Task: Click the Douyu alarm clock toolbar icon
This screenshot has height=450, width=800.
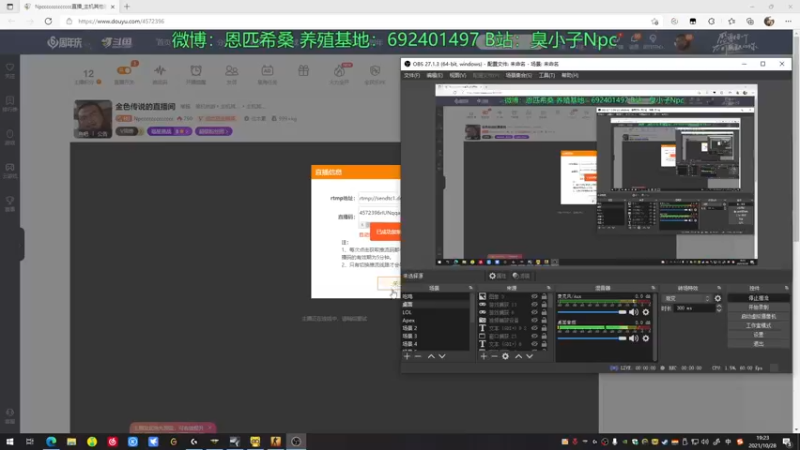Action: (196, 70)
